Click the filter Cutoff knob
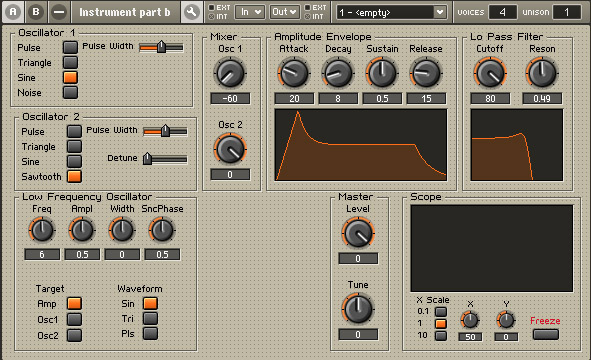 [x=490, y=73]
